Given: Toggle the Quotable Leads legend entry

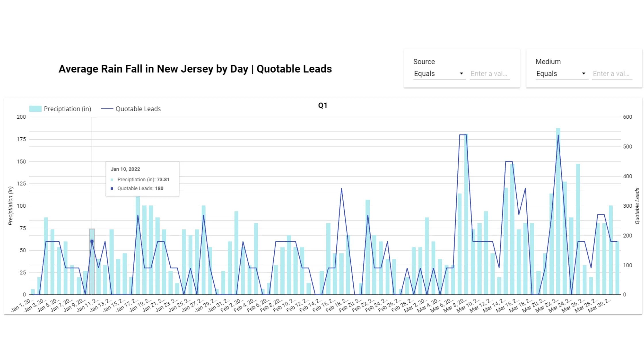Looking at the screenshot, I should click(138, 109).
